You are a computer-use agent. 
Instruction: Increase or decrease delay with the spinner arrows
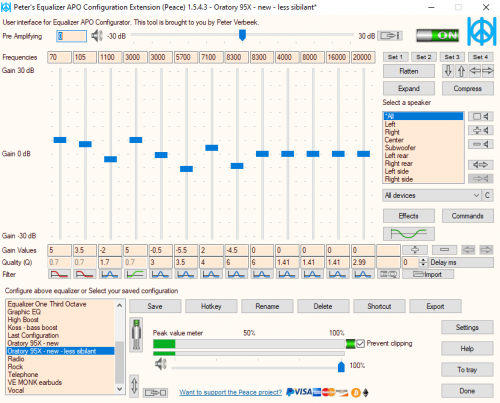point(423,262)
